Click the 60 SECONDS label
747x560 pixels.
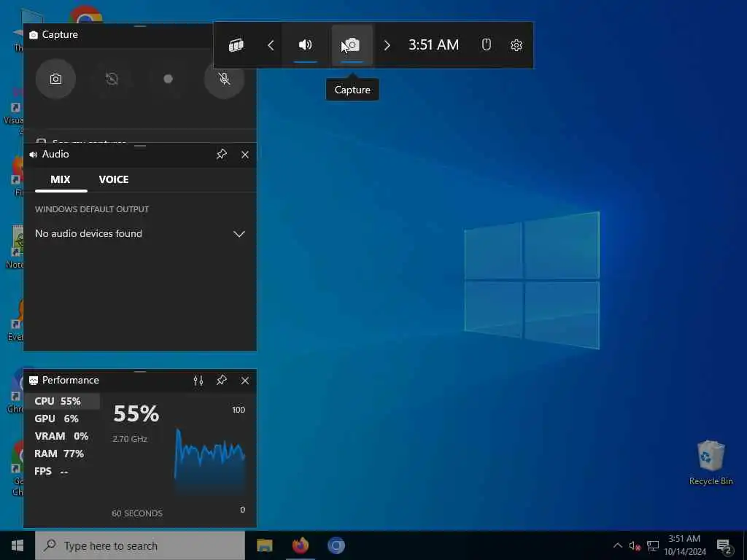tap(137, 513)
